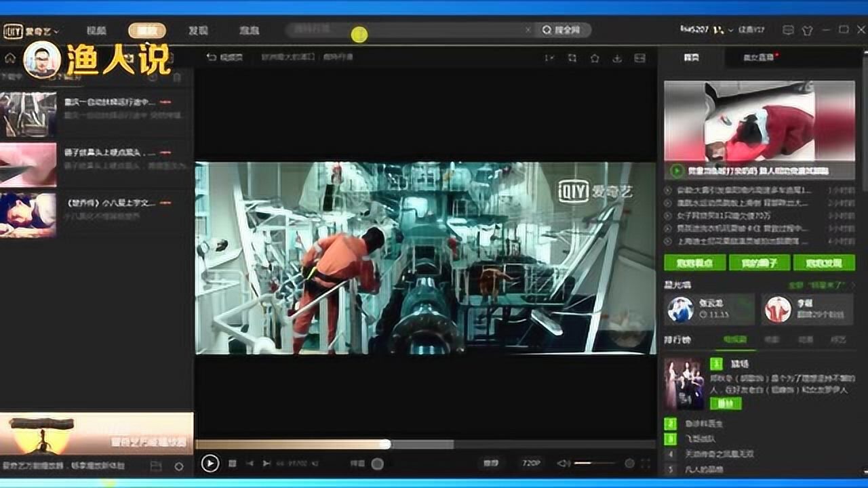The width and height of the screenshot is (868, 488).
Task: Click the first icon in video top toolbar
Action: coord(550,58)
